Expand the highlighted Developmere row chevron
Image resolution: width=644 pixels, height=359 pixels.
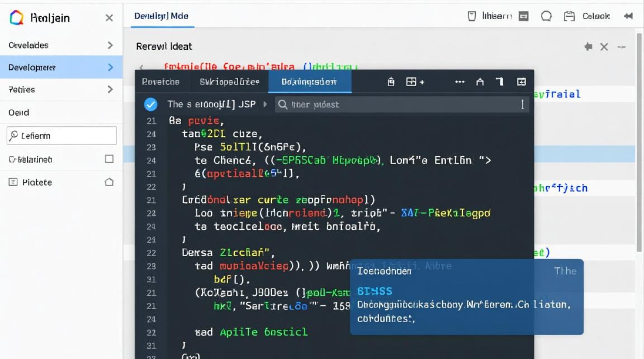coord(110,67)
